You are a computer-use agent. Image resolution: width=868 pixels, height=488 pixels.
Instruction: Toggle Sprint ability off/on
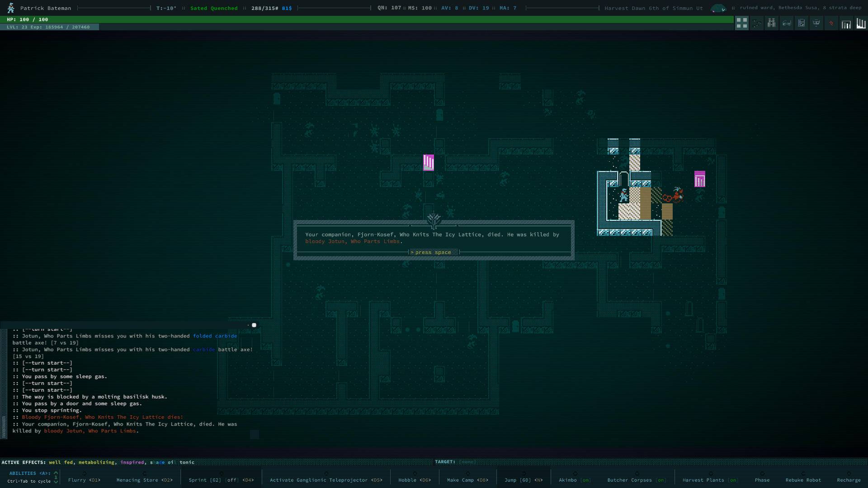(221, 480)
